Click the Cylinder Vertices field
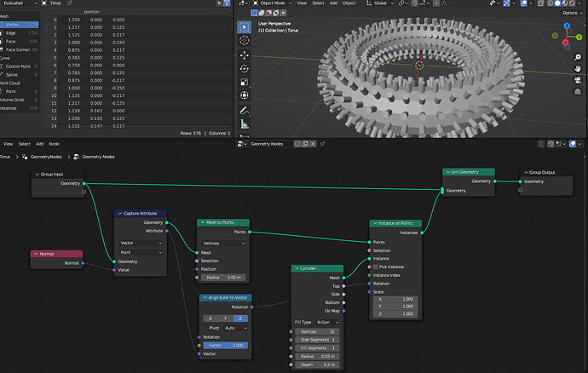Viewport: 588px width, 373px height. tap(317, 332)
